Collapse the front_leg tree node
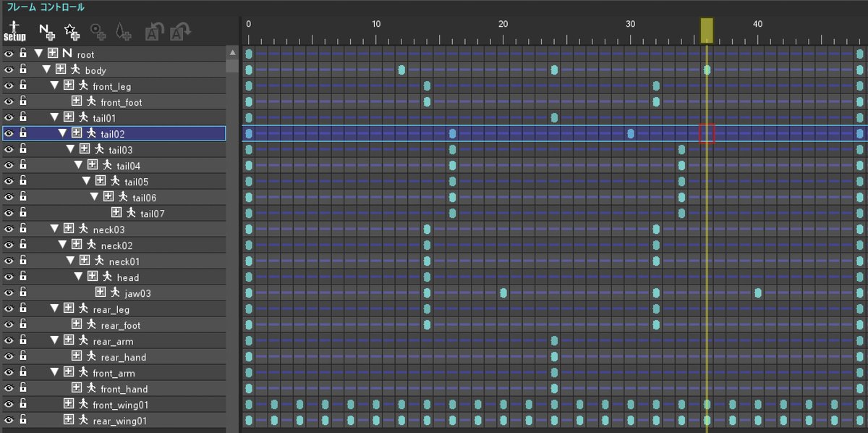The height and width of the screenshot is (433, 868). click(55, 85)
